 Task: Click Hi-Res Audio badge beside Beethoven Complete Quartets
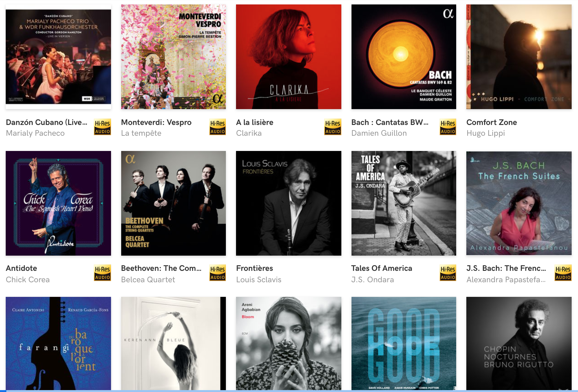[x=218, y=273]
